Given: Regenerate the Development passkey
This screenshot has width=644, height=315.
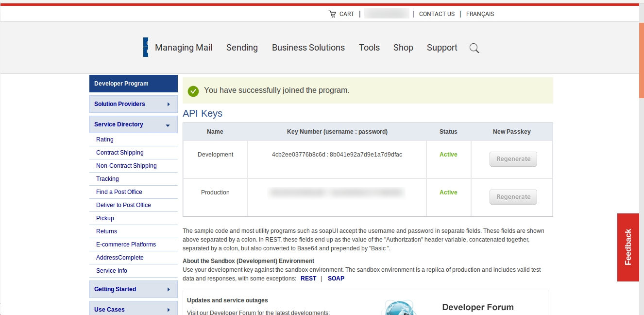Looking at the screenshot, I should pyautogui.click(x=513, y=159).
